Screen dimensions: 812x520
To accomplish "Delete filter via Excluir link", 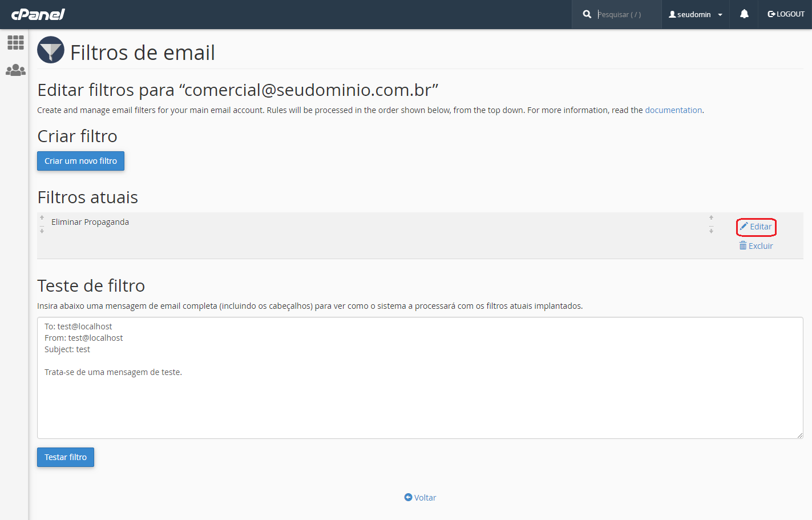I will pos(756,246).
